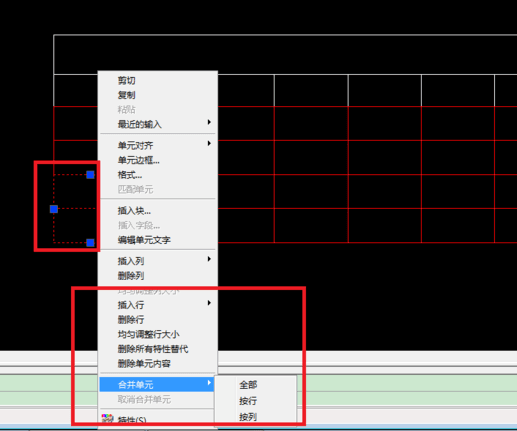Select 删除行 in the menu
517x431 pixels.
tap(131, 320)
